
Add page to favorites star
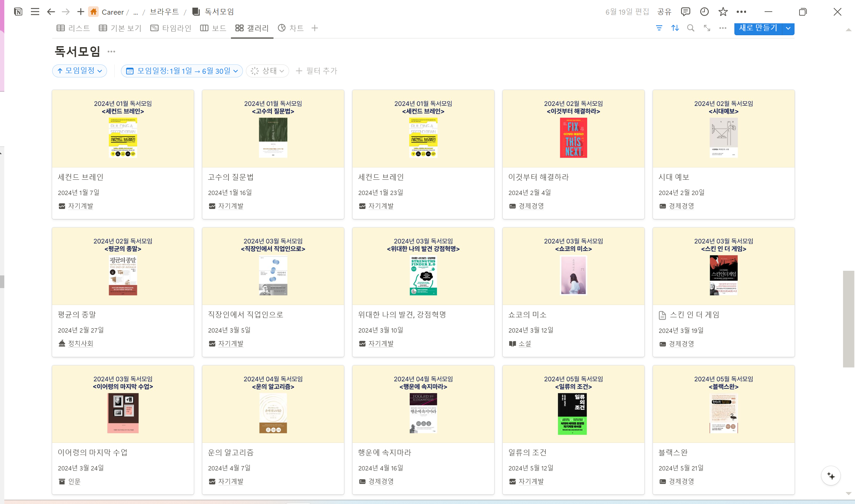point(723,12)
